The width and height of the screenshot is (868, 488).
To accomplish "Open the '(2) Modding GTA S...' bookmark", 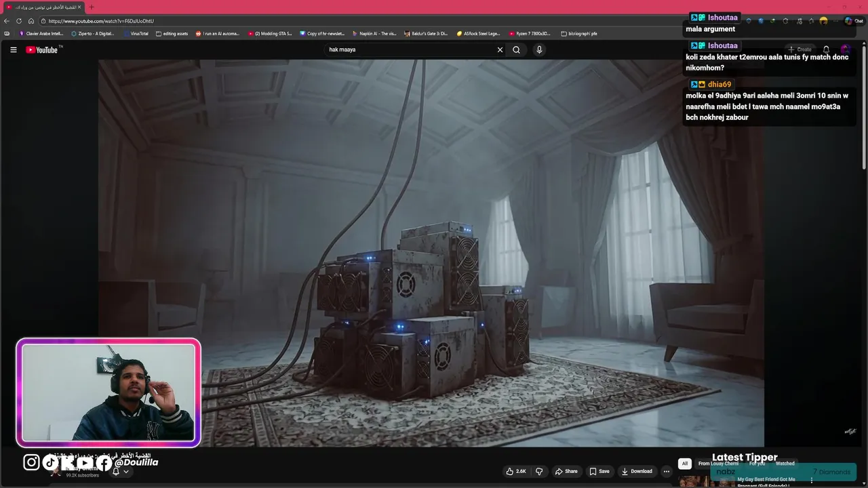I will point(270,33).
